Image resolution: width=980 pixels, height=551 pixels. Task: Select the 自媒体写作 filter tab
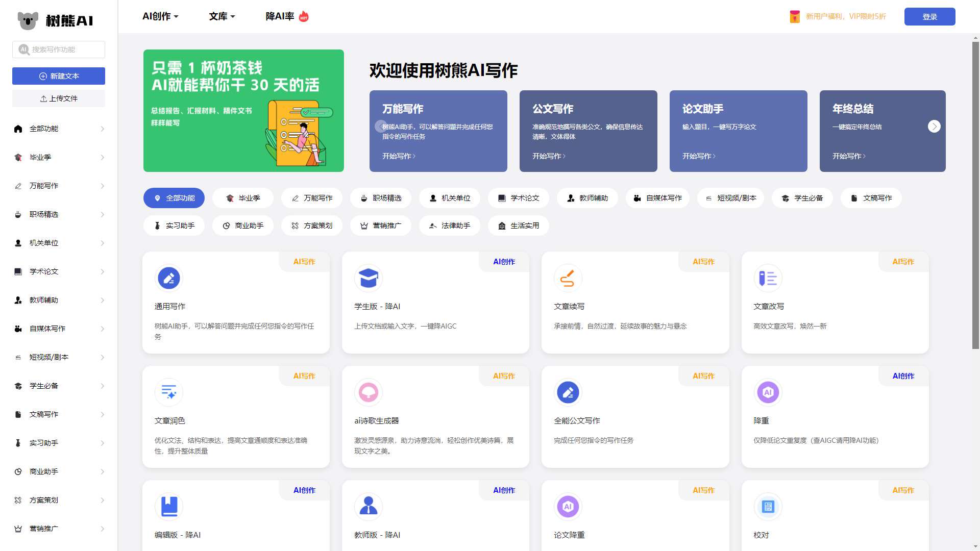[657, 198]
